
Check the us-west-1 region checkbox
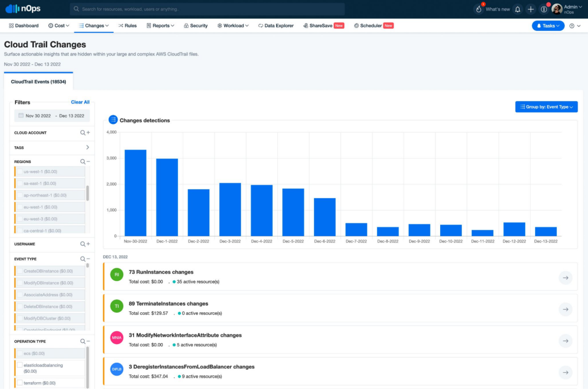point(19,172)
